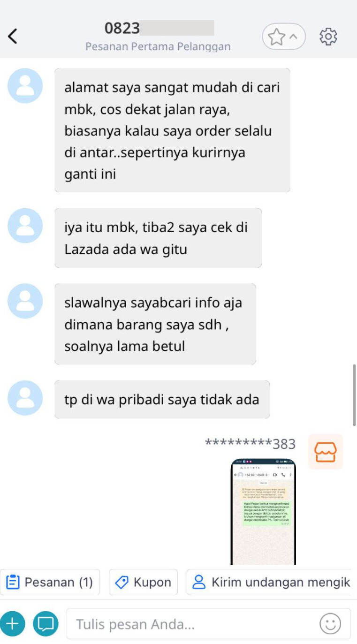Open chat settings gear icon
The width and height of the screenshot is (357, 644).
[x=328, y=36]
